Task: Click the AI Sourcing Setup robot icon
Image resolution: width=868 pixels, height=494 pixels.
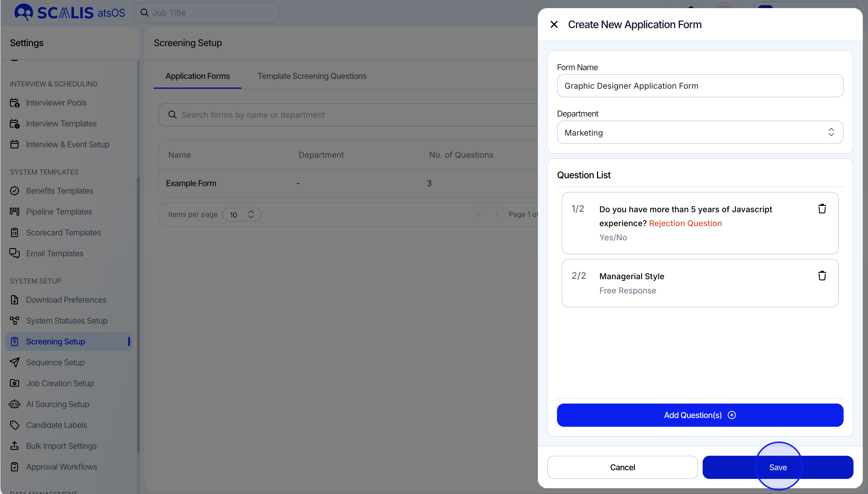Action: pyautogui.click(x=15, y=404)
